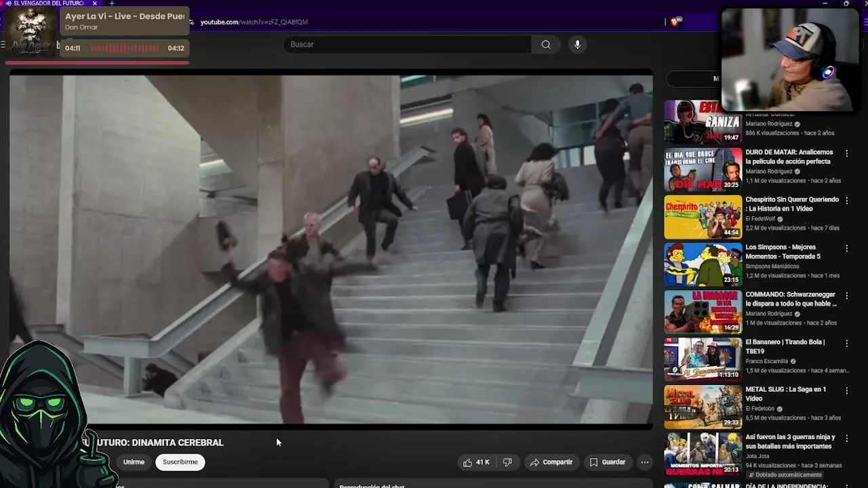Click the El Bananero 1:13:10 thumbnail
Image resolution: width=868 pixels, height=488 pixels.
click(703, 360)
